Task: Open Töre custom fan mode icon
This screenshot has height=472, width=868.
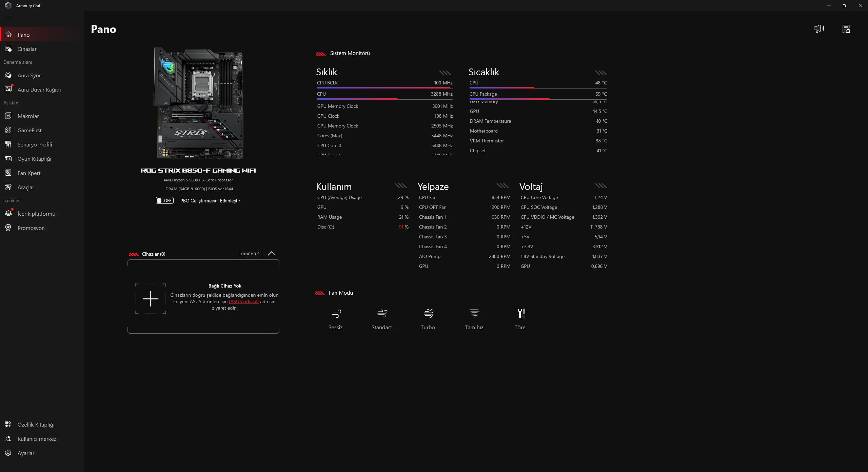Action: point(521,314)
